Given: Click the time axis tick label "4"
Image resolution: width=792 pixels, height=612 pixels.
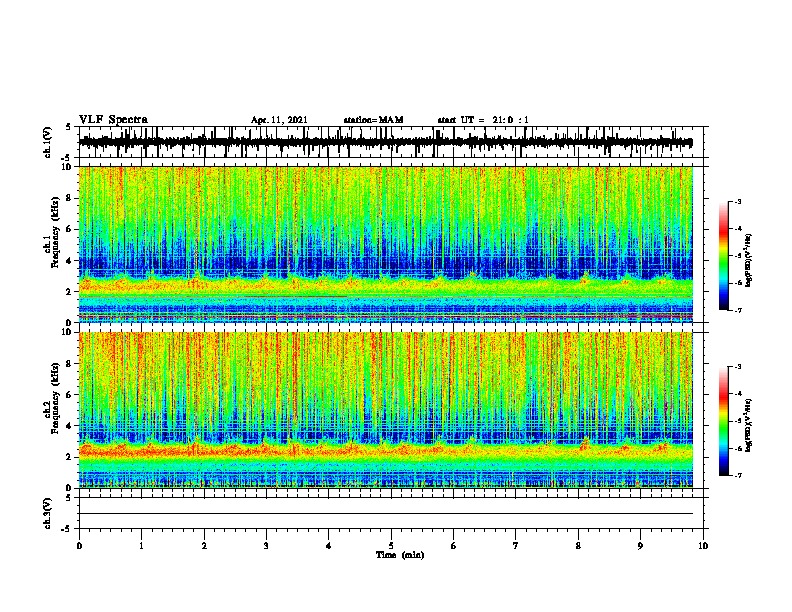Looking at the screenshot, I should pos(329,546).
